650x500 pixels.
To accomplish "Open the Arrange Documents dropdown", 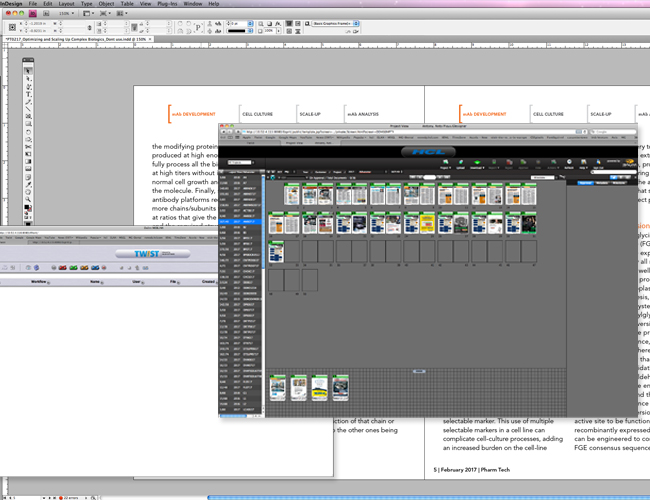I will pyautogui.click(x=121, y=13).
